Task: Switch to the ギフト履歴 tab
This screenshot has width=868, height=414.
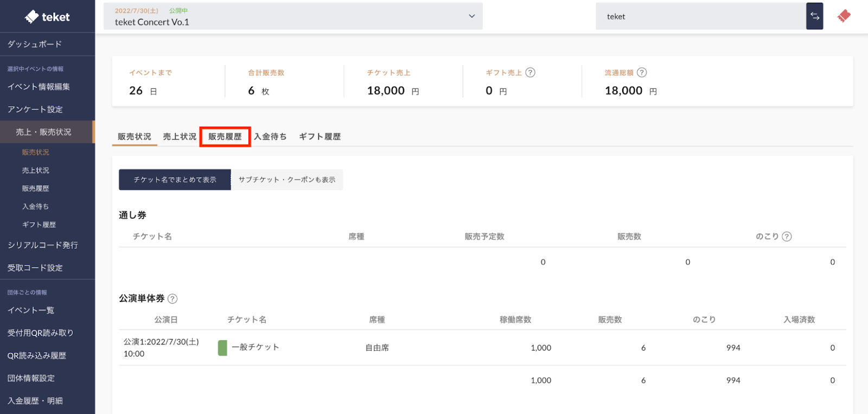Action: [x=320, y=137]
